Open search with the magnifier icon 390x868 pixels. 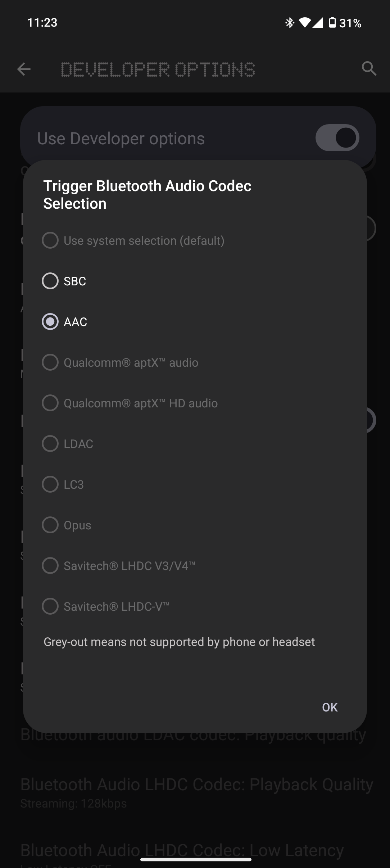tap(369, 68)
